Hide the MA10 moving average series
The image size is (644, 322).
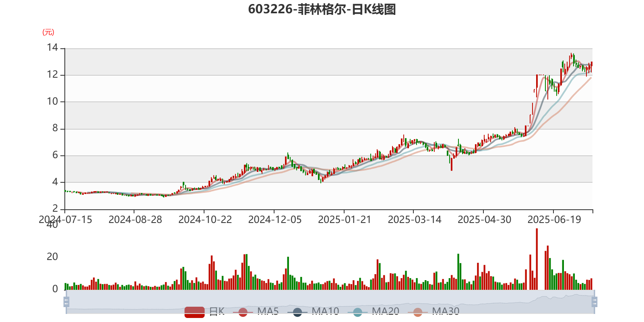tap(313, 312)
